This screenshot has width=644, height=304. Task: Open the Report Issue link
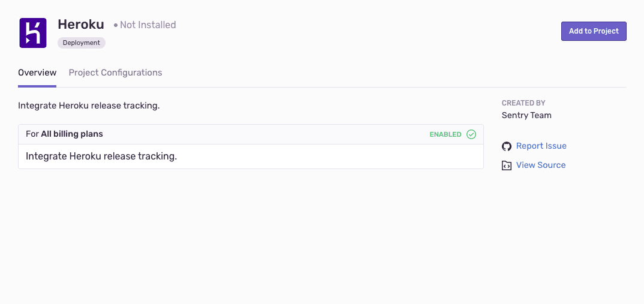[x=541, y=146]
